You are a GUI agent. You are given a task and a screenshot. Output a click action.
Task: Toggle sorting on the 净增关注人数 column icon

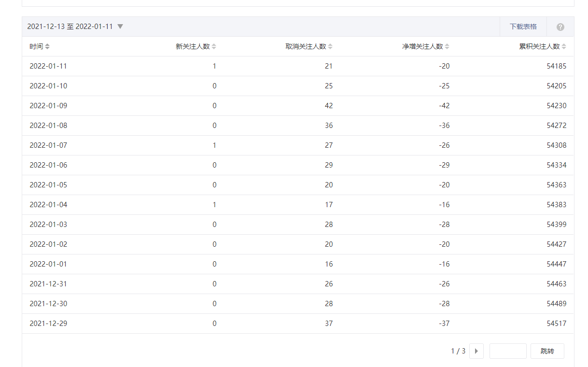pos(447,47)
